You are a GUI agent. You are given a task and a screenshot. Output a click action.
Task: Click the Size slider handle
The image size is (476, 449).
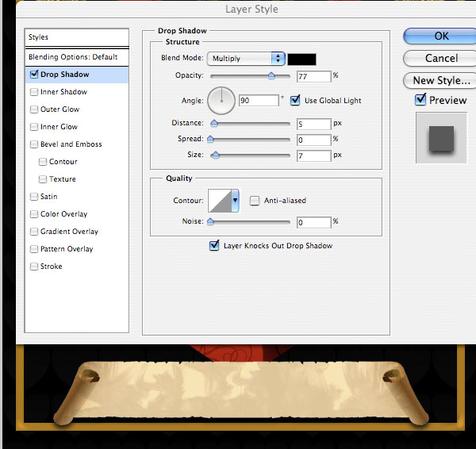click(x=215, y=155)
